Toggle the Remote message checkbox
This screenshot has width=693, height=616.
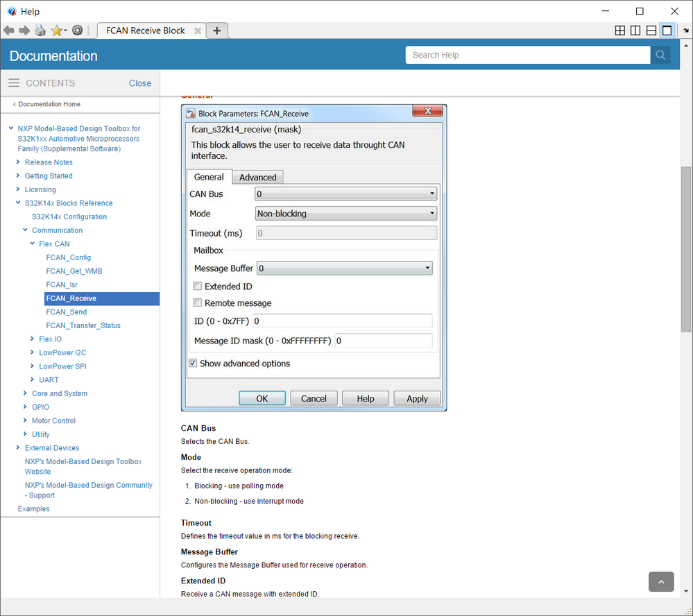[198, 302]
